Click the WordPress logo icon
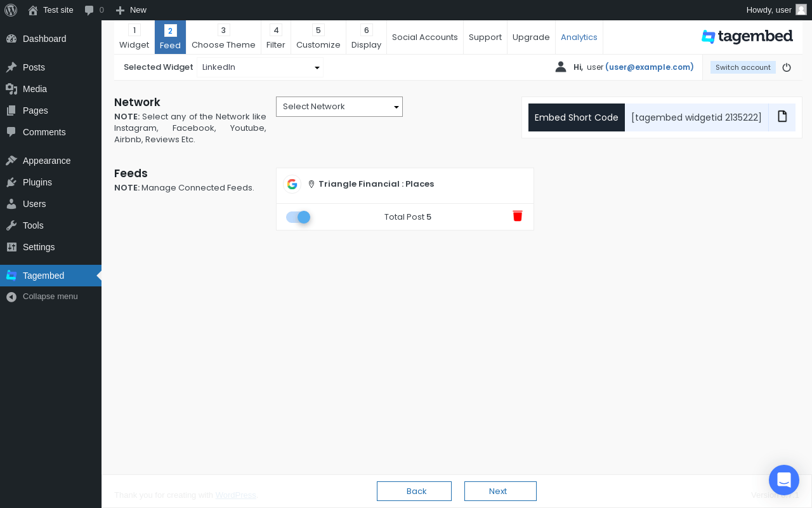 coord(11,10)
